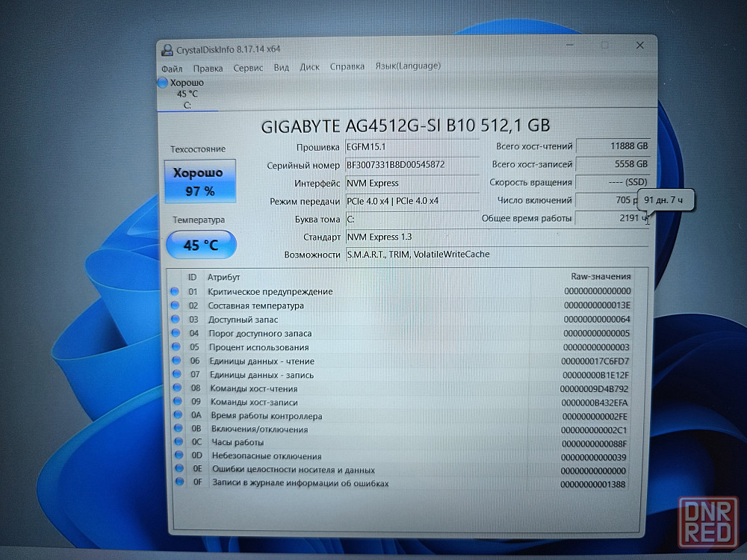This screenshot has height=560, width=747.
Task: Click the S.M.A.R.T., TRIM, VolatileWriteCache features field
Action: (497, 255)
